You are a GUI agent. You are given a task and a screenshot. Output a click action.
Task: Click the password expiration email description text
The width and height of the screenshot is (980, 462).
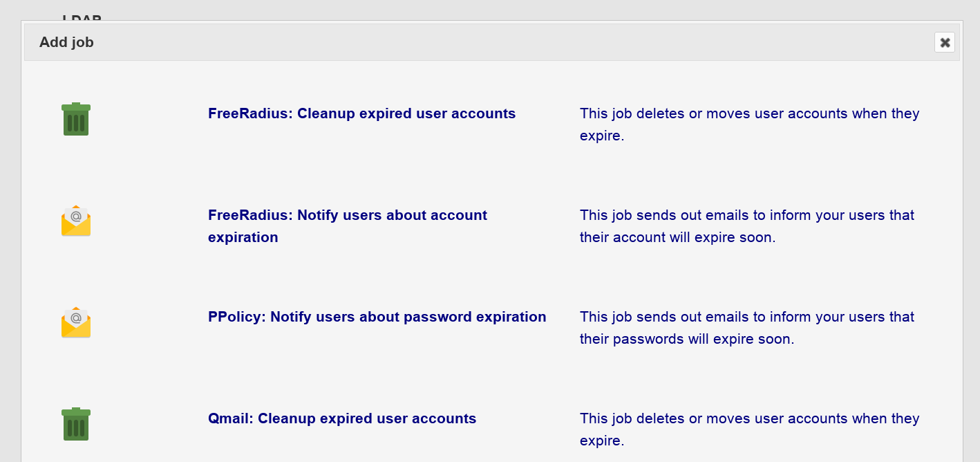(x=746, y=327)
